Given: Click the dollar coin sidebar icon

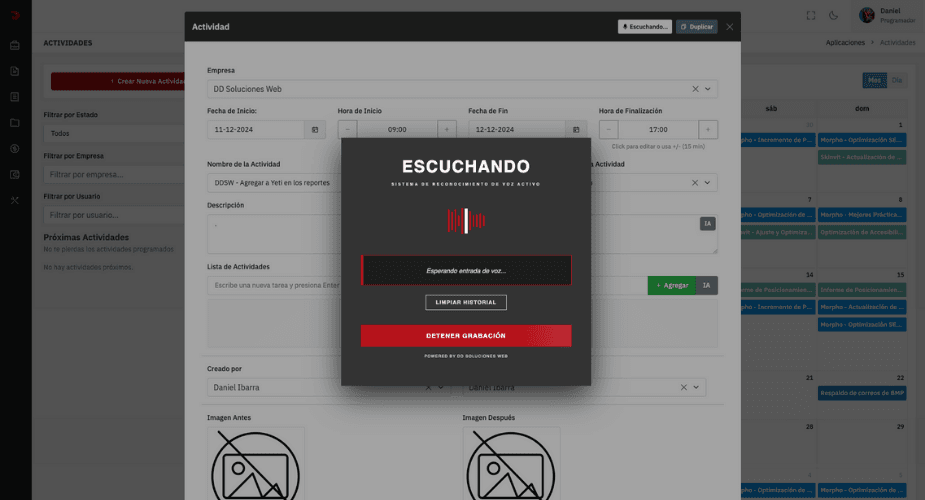Looking at the screenshot, I should 15,149.
